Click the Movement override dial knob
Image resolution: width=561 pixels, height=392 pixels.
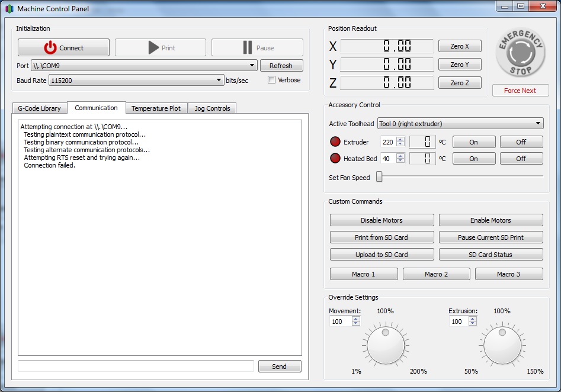coord(386,345)
